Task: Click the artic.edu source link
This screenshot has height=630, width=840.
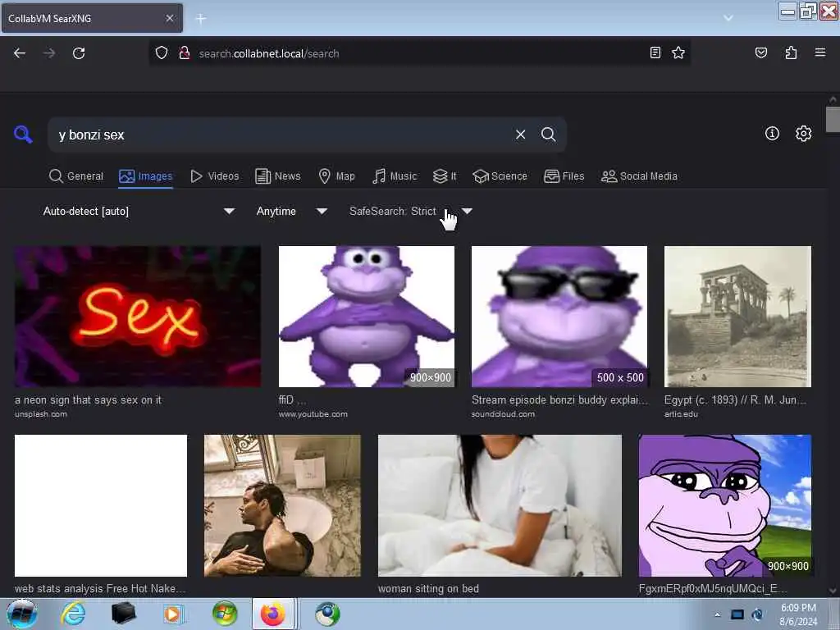Action: tap(681, 414)
